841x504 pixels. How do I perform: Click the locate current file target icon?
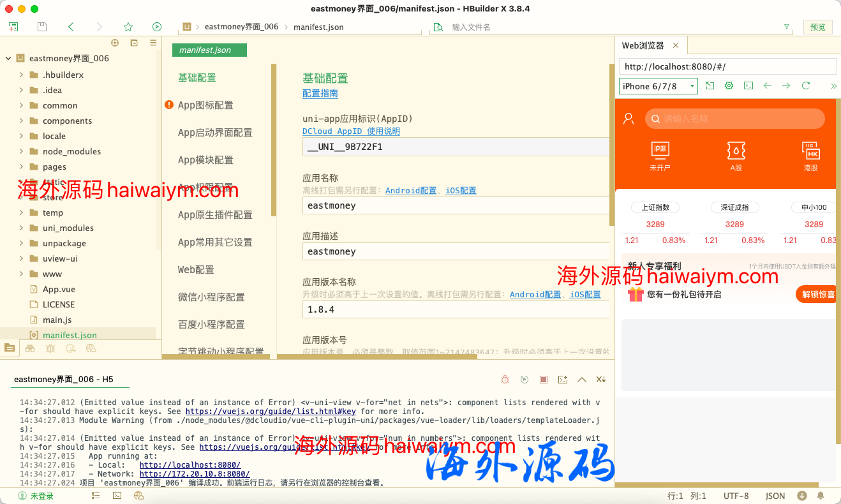[115, 43]
